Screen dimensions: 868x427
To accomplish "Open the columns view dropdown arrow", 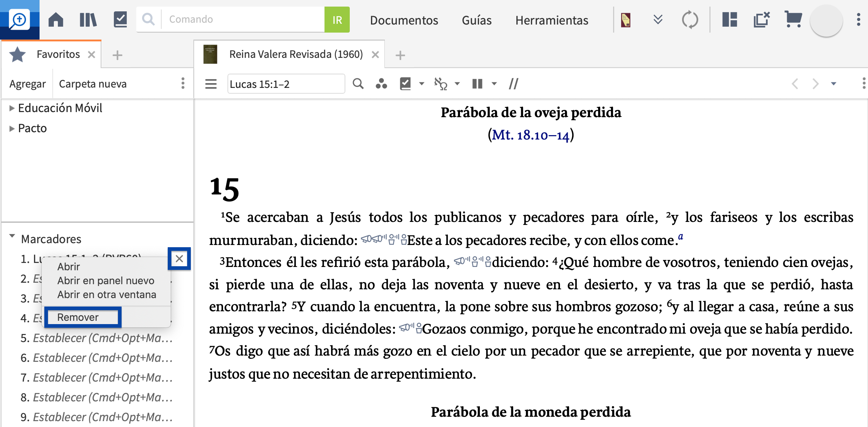I will click(494, 84).
